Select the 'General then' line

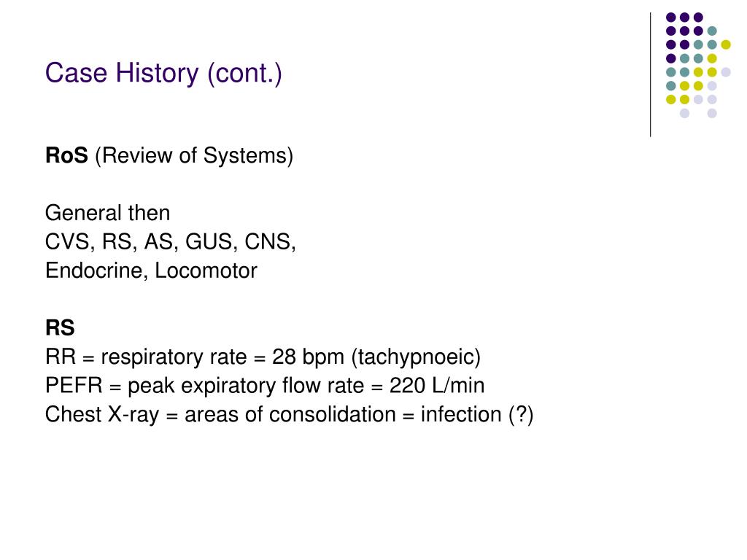point(108,213)
